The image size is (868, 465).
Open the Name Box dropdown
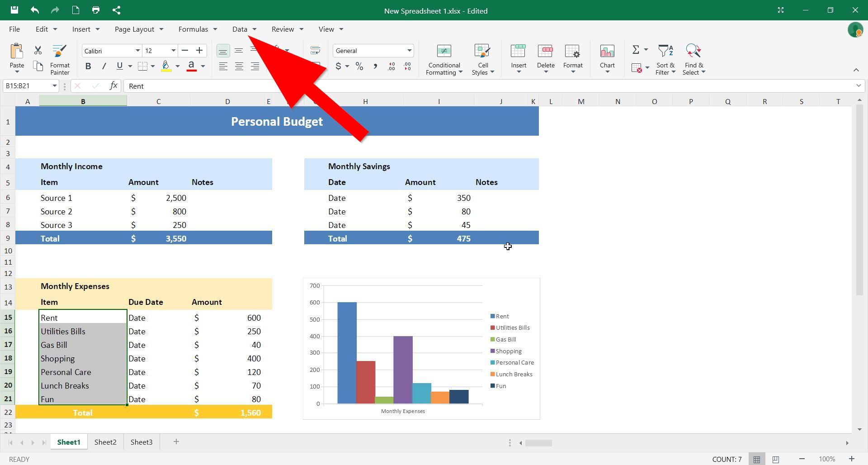point(54,86)
